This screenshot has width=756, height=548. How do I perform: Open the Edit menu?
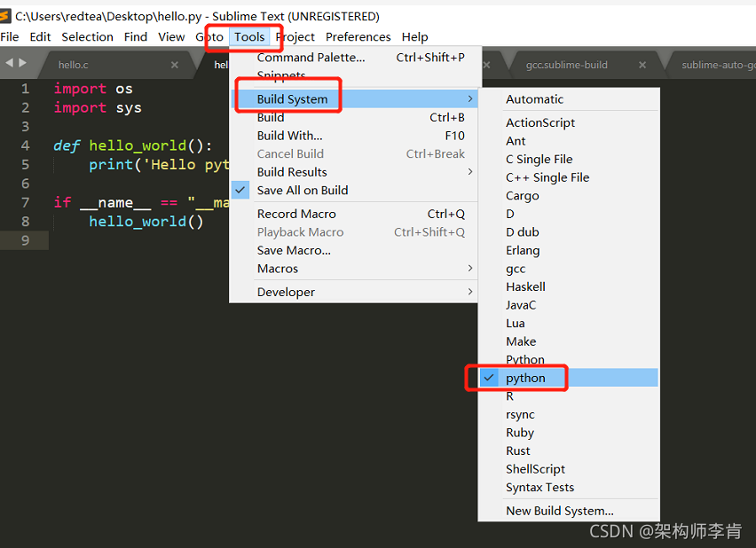[x=40, y=37]
